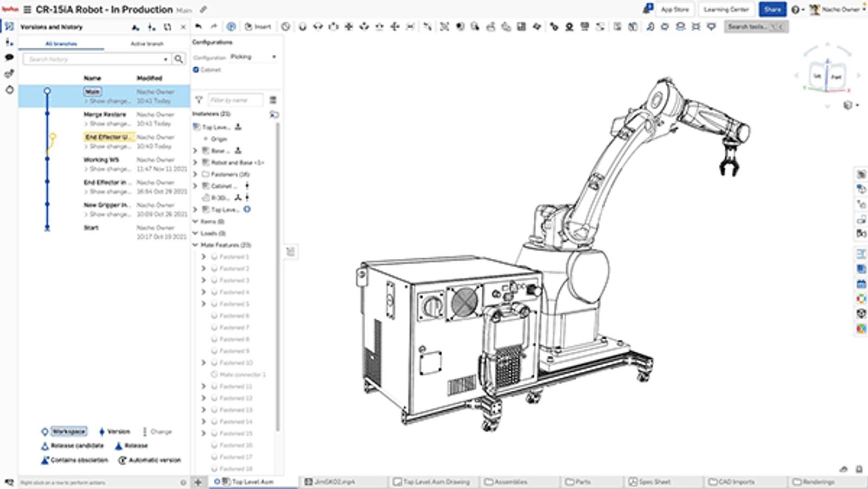Click the undo arrow in the toolbar
Image resolution: width=868 pixels, height=489 pixels.
click(x=199, y=26)
